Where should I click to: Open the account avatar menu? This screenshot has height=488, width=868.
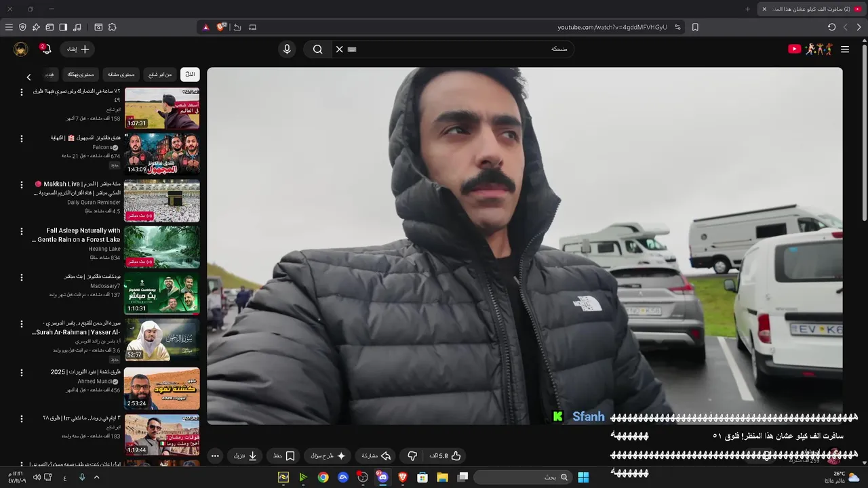coord(20,49)
